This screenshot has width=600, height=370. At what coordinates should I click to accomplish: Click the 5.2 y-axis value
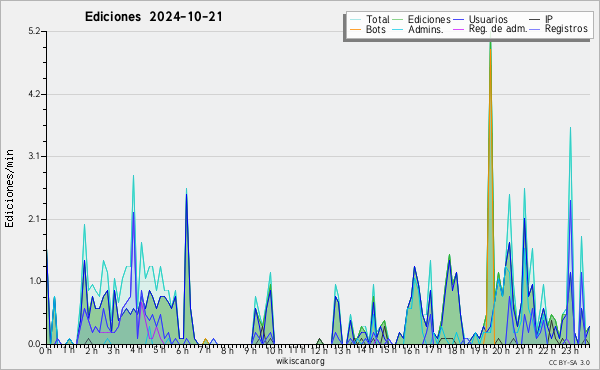pos(34,31)
